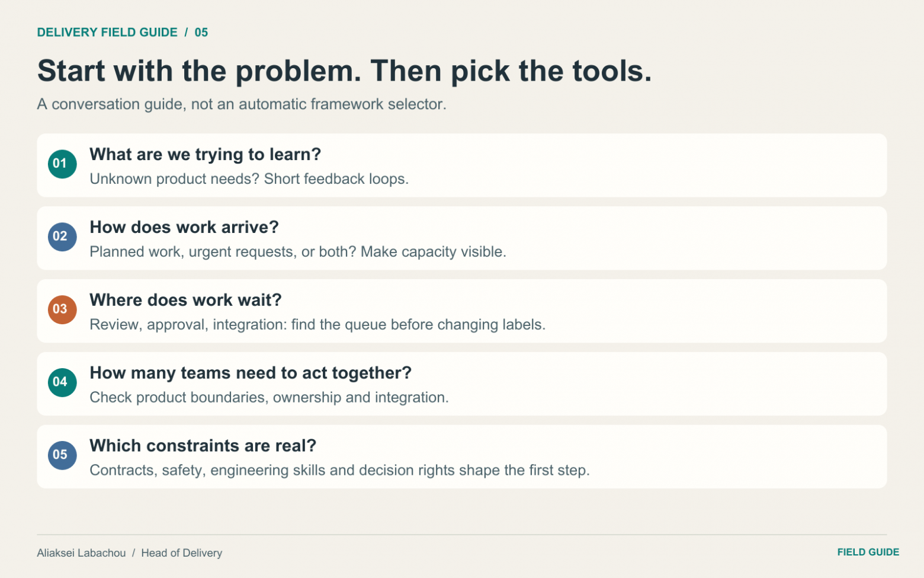Select the heading 'Which constraints are real?'
This screenshot has width=924, height=578.
click(x=203, y=446)
